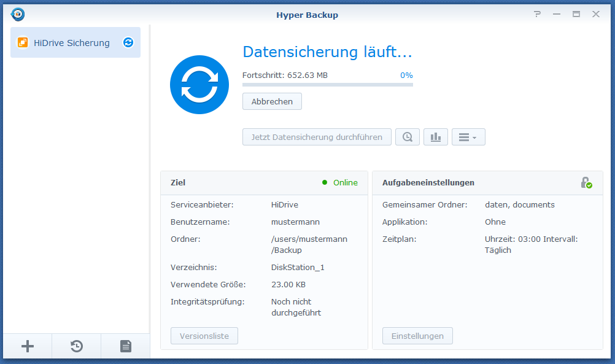Click the shield checkmark on the lock badge
This screenshot has height=364, width=615.
click(590, 187)
